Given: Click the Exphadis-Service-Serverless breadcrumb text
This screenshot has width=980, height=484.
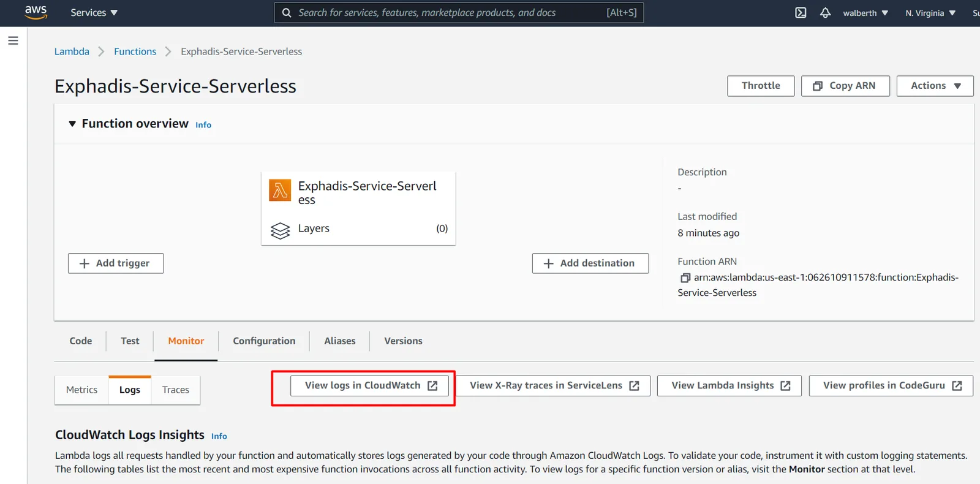Looking at the screenshot, I should pos(241,51).
